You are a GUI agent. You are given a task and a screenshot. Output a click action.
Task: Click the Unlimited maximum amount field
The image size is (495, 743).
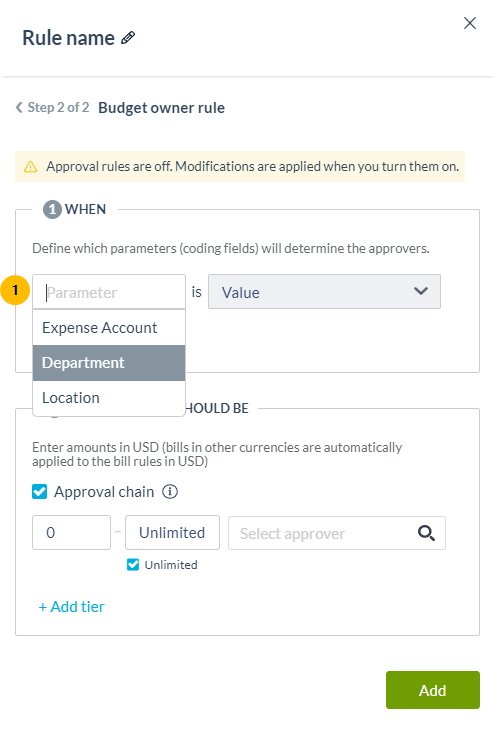point(172,533)
